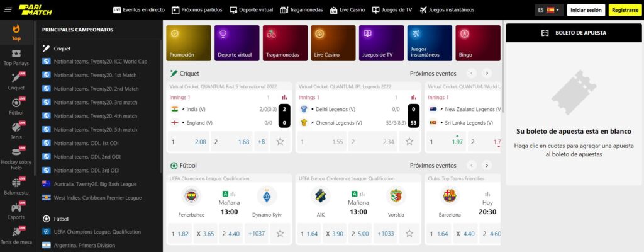Click the Fenerbahce team logo

pyautogui.click(x=191, y=196)
